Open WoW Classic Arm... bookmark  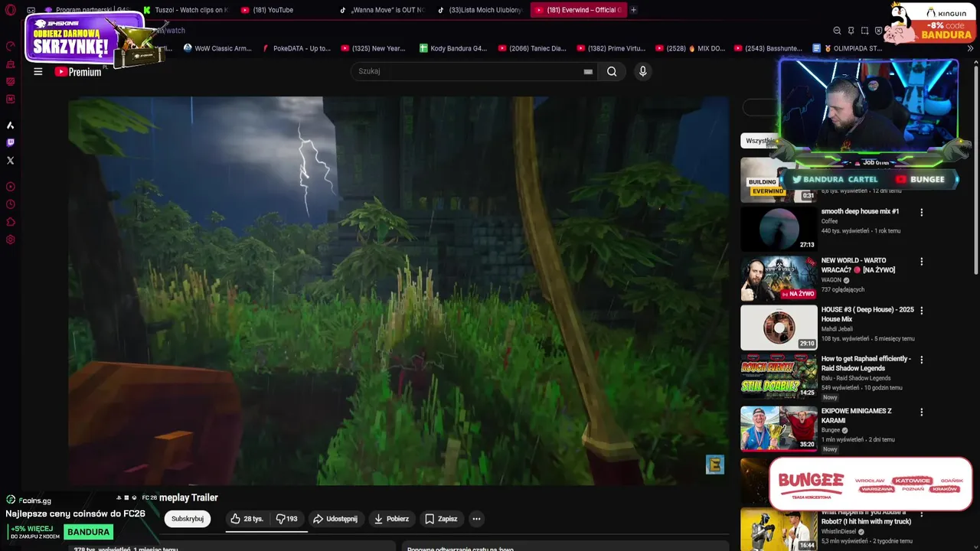click(x=217, y=48)
